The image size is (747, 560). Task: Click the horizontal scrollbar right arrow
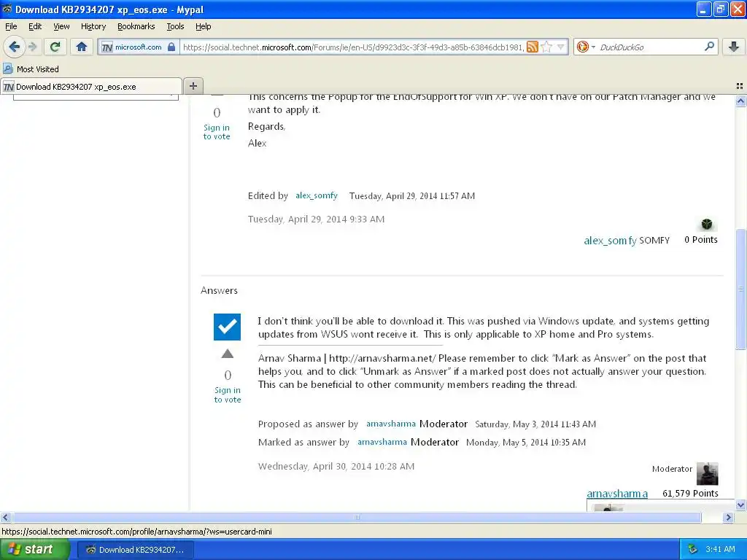click(x=728, y=517)
